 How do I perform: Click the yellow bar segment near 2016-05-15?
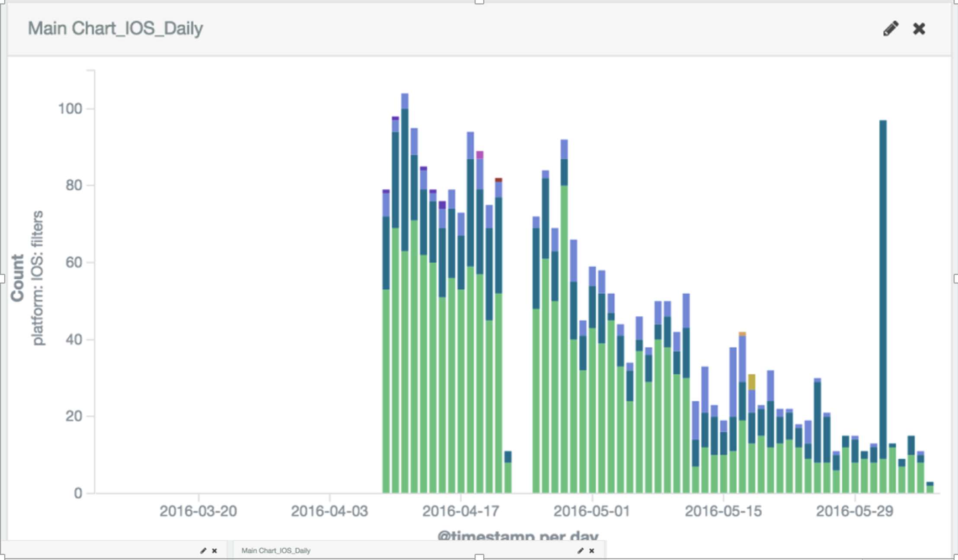coord(751,382)
